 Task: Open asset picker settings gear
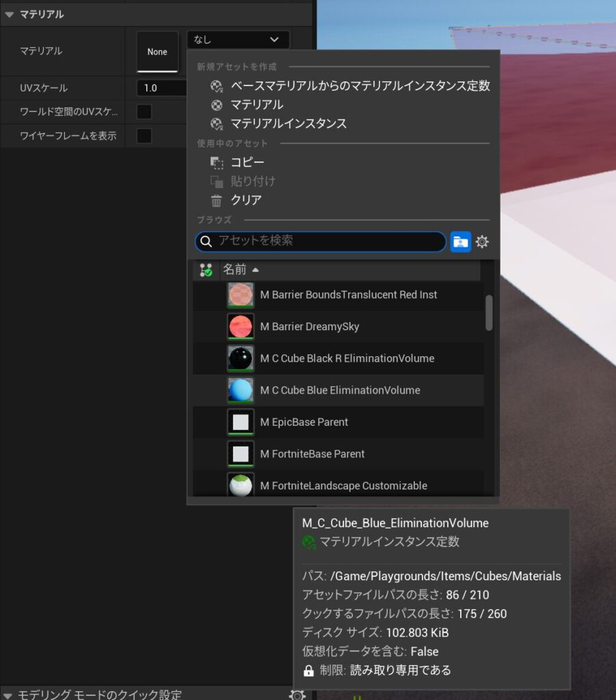483,242
